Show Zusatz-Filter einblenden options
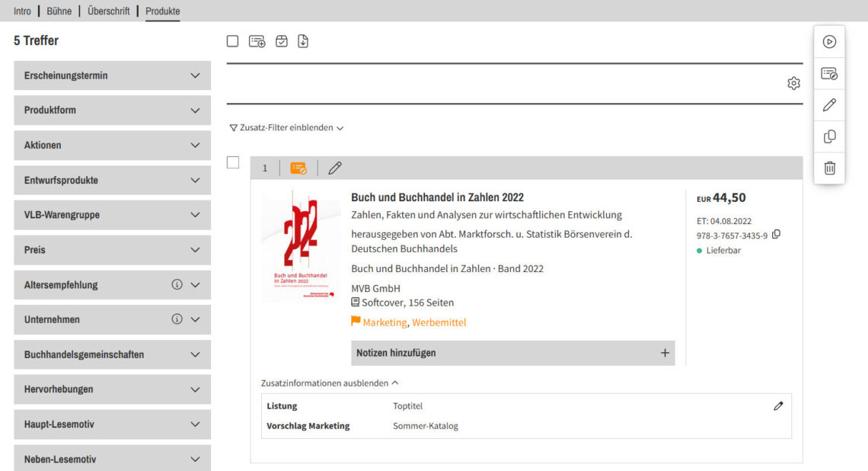 tap(286, 128)
